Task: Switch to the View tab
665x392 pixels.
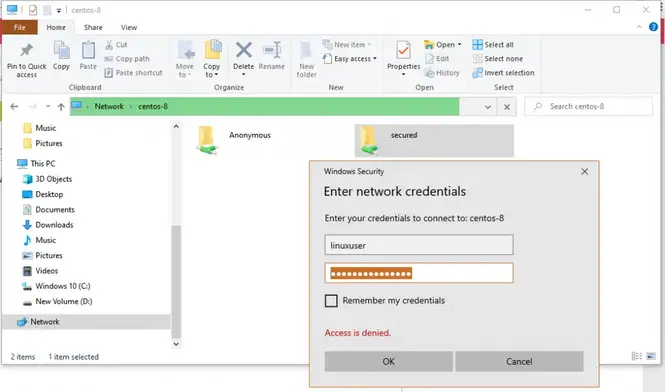Action: 129,27
